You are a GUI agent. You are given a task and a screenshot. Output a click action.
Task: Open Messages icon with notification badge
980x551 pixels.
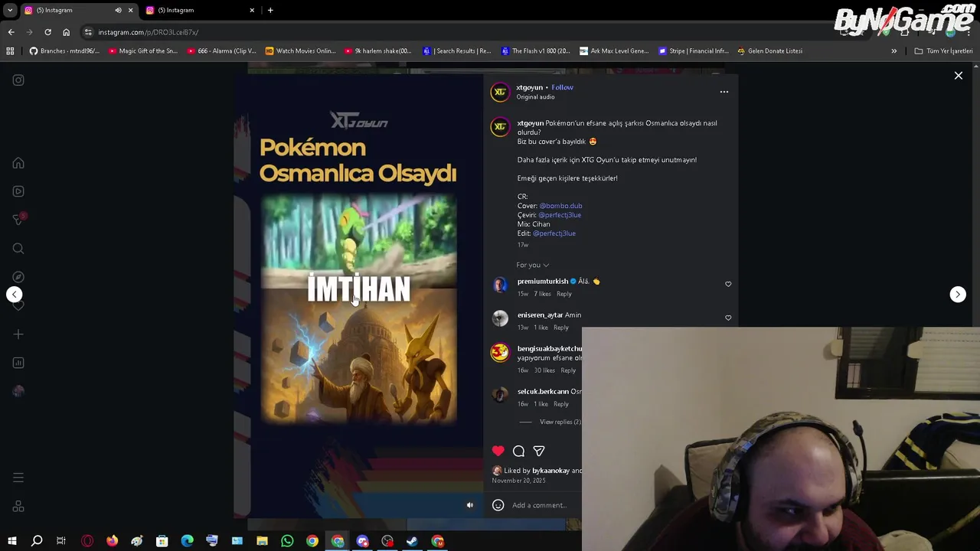18,220
